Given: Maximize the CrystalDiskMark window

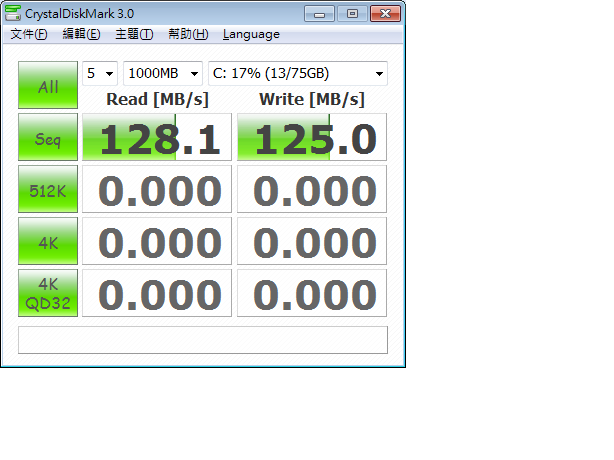Looking at the screenshot, I should click(x=352, y=14).
